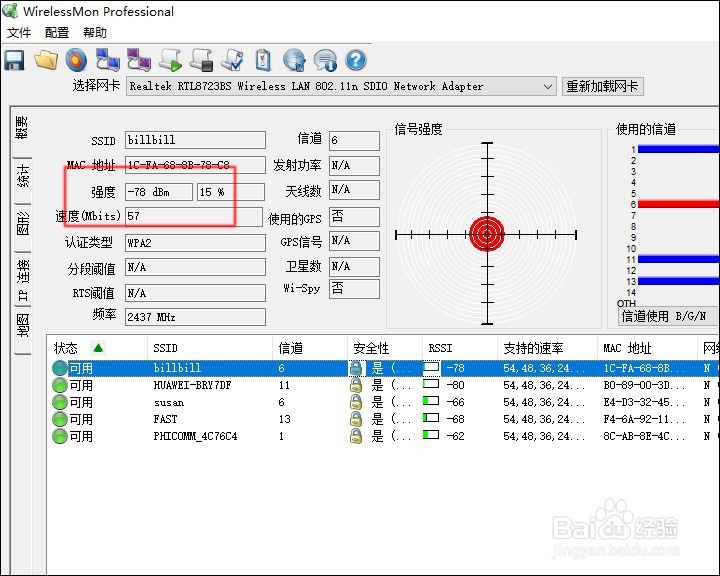This screenshot has height=576, width=720.
Task: Open the 文件 menu
Action: [19, 32]
